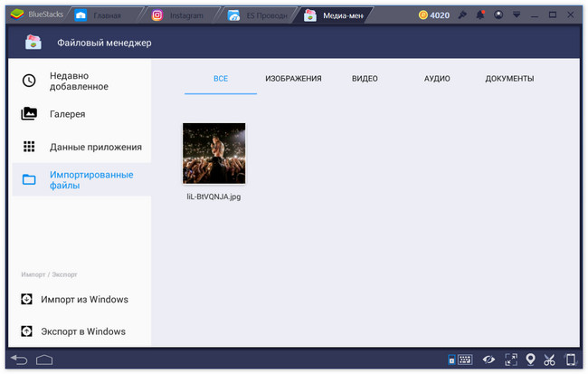This screenshot has height=374, width=588.
Task: Open notifications bell icon
Action: (x=480, y=14)
